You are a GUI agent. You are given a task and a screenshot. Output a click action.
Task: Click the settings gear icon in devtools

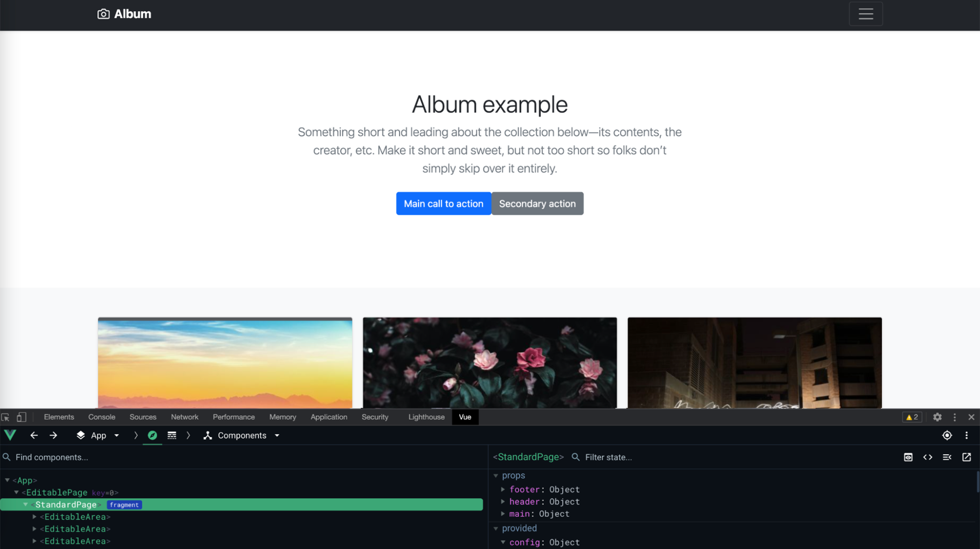coord(937,417)
